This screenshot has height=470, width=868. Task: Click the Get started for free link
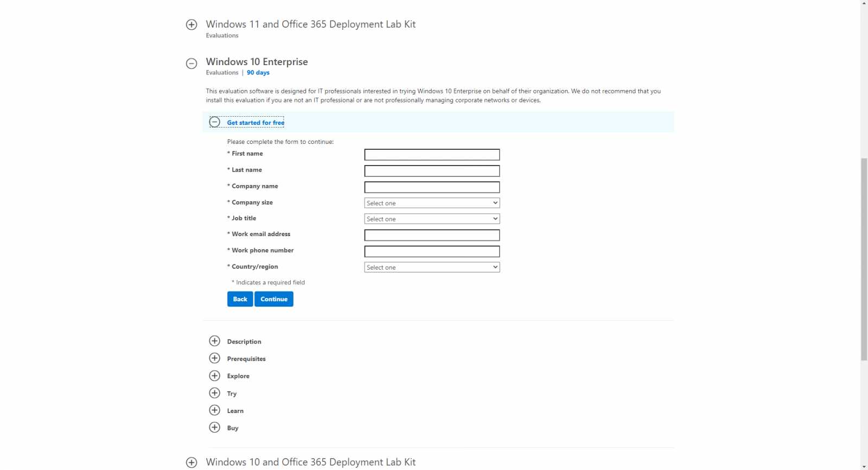(x=256, y=123)
